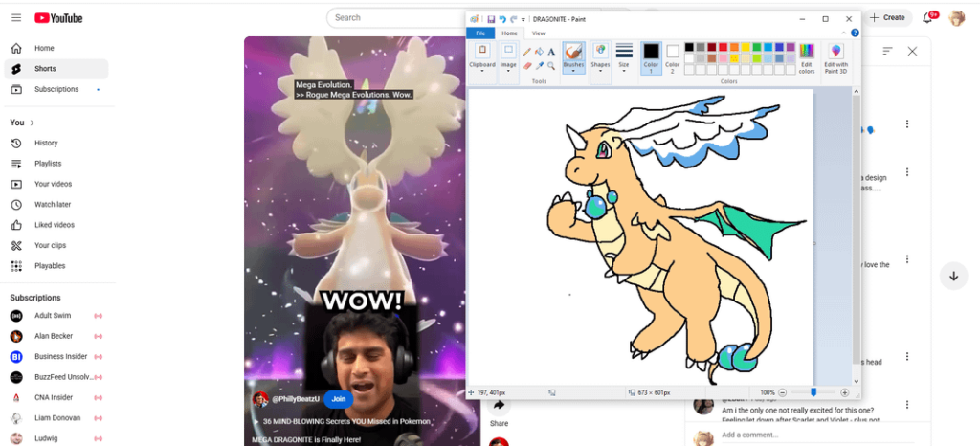
Task: Open Watch later in sidebar
Action: pos(56,204)
